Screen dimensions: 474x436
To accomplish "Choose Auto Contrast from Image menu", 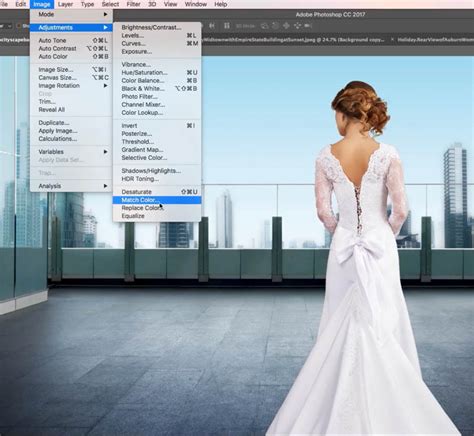I will pos(71,48).
